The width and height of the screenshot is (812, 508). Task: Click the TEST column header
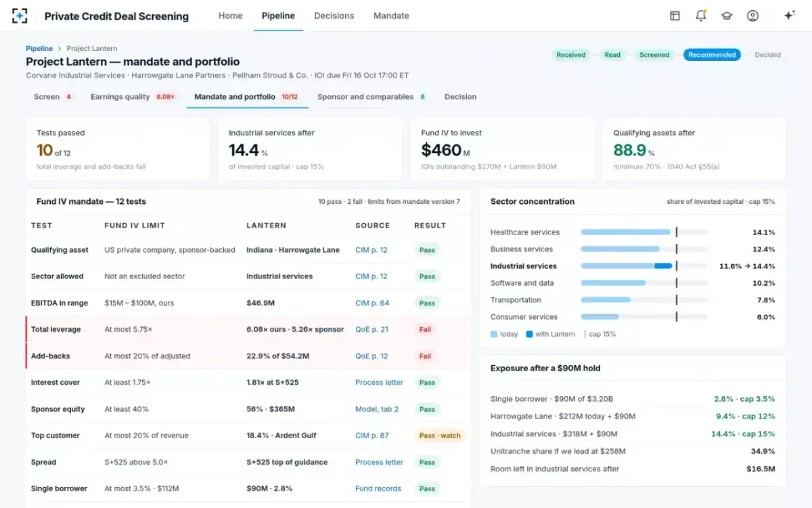tap(41, 226)
